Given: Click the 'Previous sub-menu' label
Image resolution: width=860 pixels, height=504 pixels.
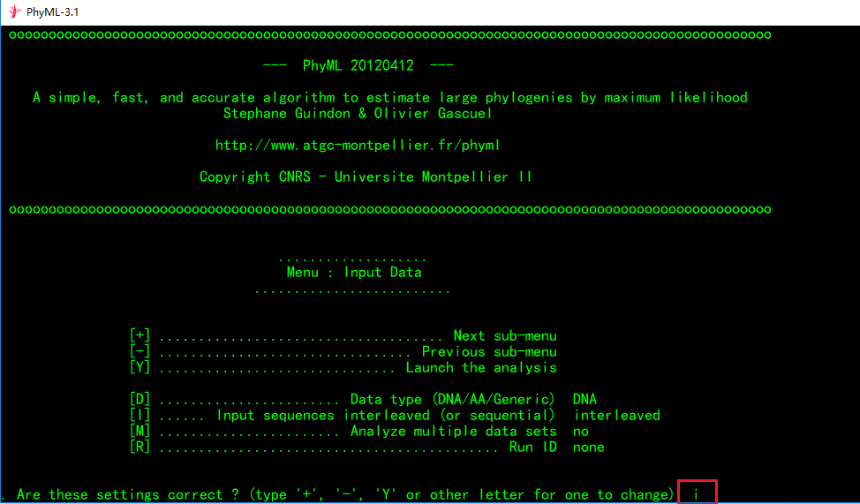Looking at the screenshot, I should pos(489,352).
